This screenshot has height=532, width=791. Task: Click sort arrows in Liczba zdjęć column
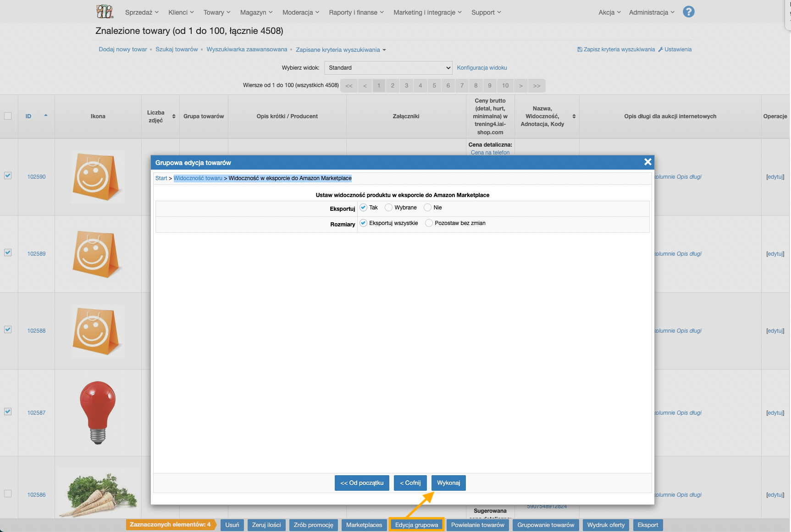(x=174, y=116)
